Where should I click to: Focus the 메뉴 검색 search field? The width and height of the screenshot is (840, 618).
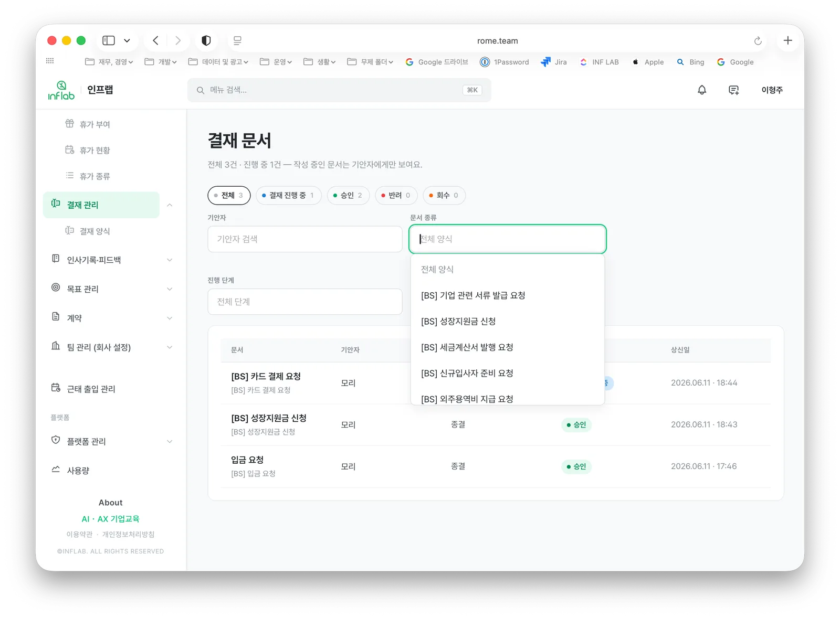(x=339, y=90)
